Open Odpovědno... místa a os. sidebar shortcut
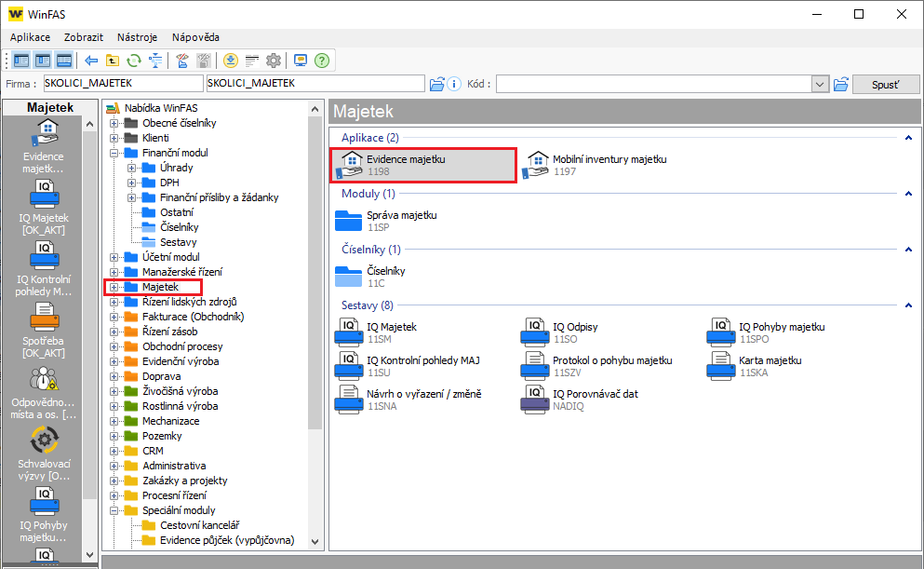Viewport: 924px width, 569px height. pyautogui.click(x=44, y=393)
